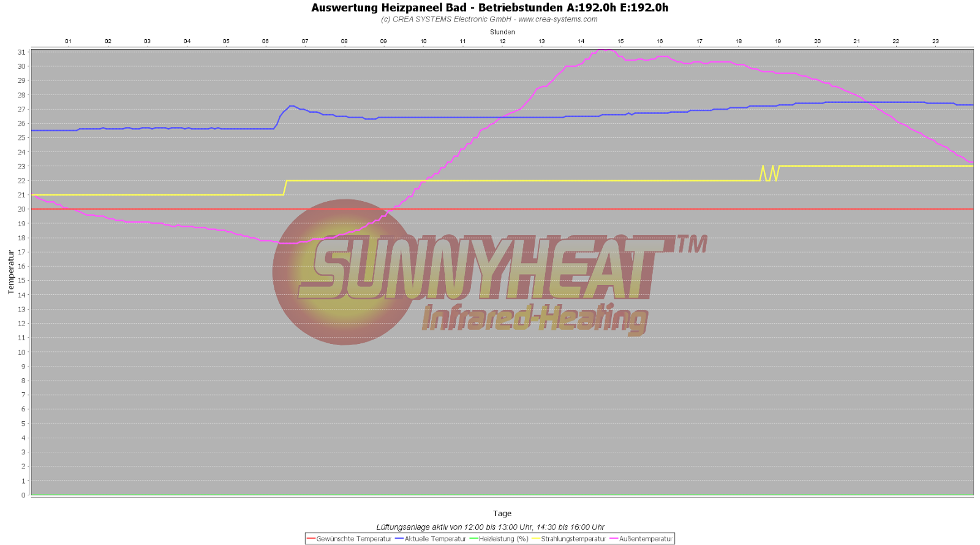
Task: Click magenta swatch beside 'Außentemperatur'
Action: point(614,539)
